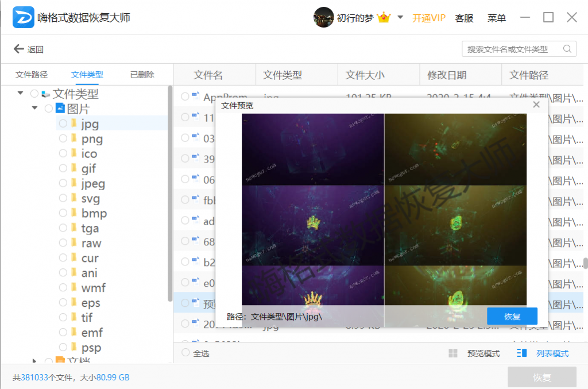The height and width of the screenshot is (389, 588).
Task: Check the tif type checkbox
Action: [63, 317]
